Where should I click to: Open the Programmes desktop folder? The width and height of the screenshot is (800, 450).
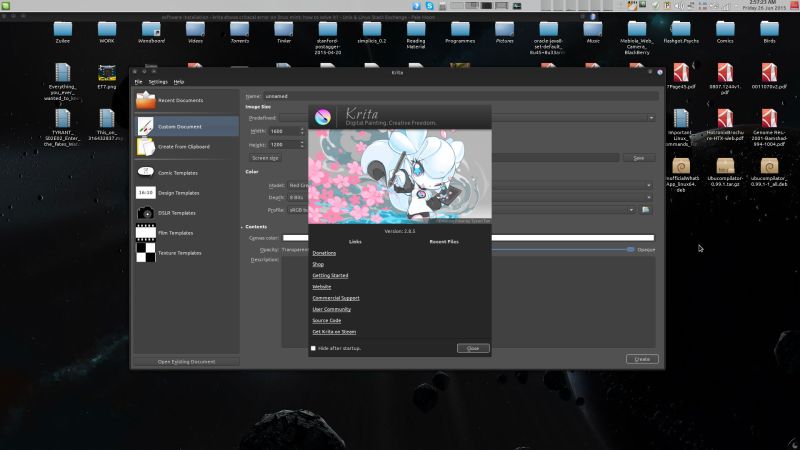pyautogui.click(x=460, y=32)
